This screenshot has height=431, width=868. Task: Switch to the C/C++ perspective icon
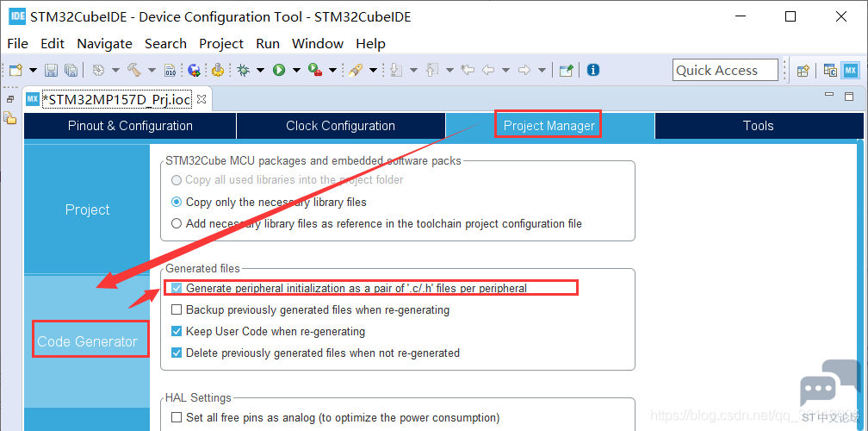830,71
